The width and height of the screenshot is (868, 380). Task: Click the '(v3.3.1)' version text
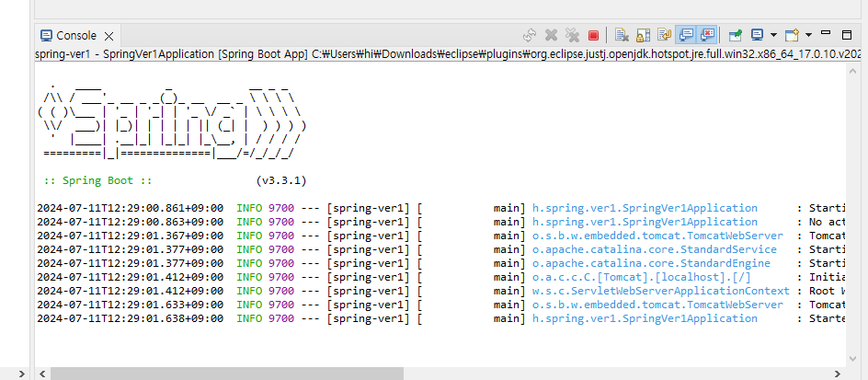(x=281, y=180)
